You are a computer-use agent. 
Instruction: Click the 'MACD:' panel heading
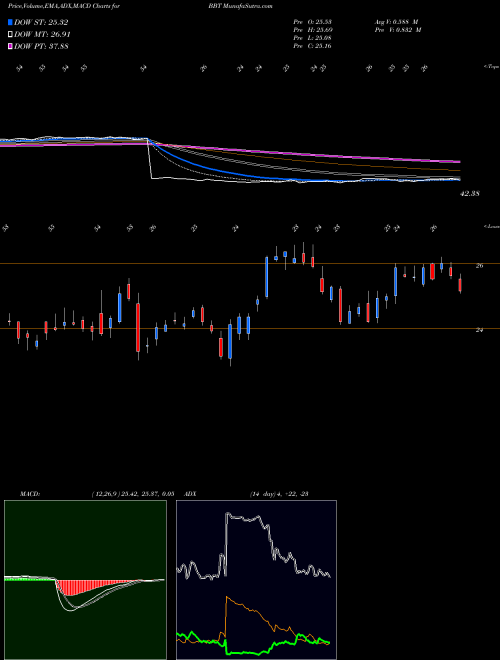point(29,494)
